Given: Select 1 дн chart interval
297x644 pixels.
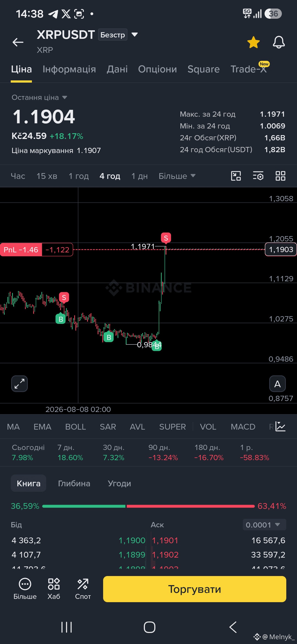Looking at the screenshot, I should tap(140, 176).
